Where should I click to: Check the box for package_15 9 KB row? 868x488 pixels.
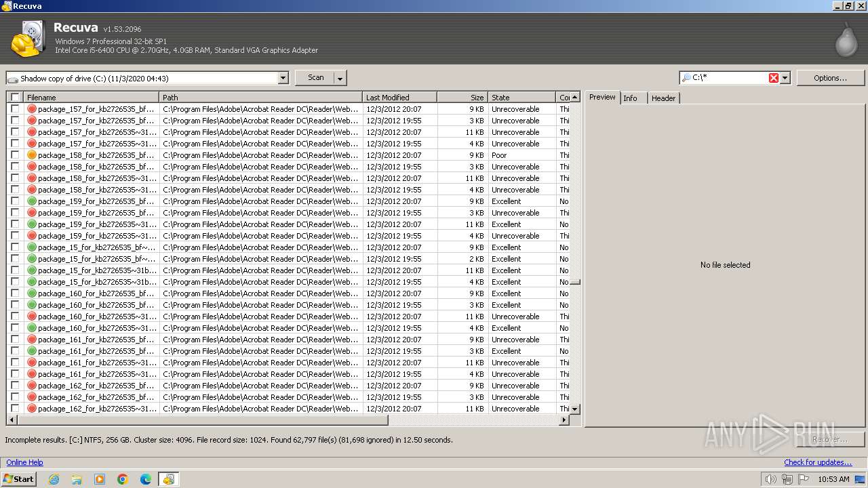pyautogui.click(x=15, y=247)
